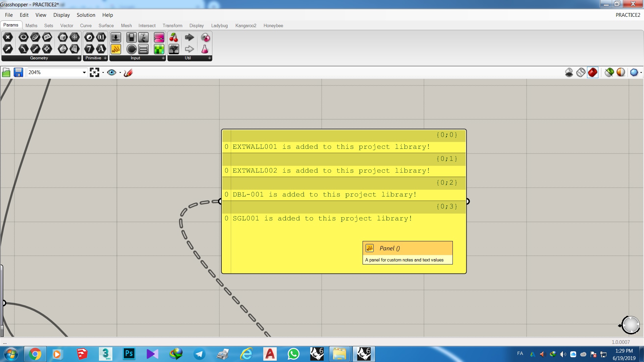Image resolution: width=644 pixels, height=362 pixels.
Task: Open file with the green folder icon
Action: pyautogui.click(x=6, y=72)
